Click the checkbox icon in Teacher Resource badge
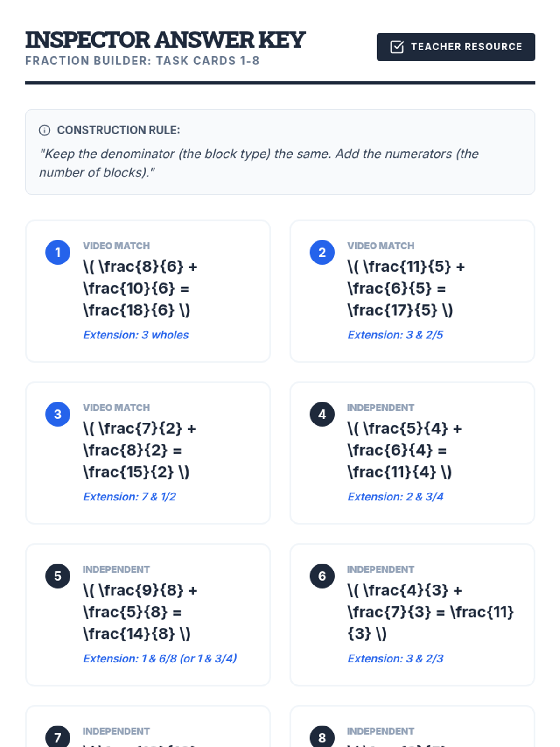This screenshot has width=560, height=747. 397,47
